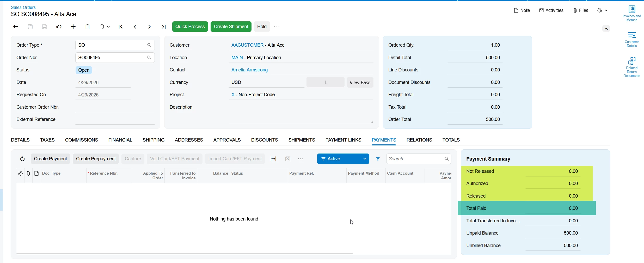Open Invoices and Memos side panel

(x=632, y=14)
